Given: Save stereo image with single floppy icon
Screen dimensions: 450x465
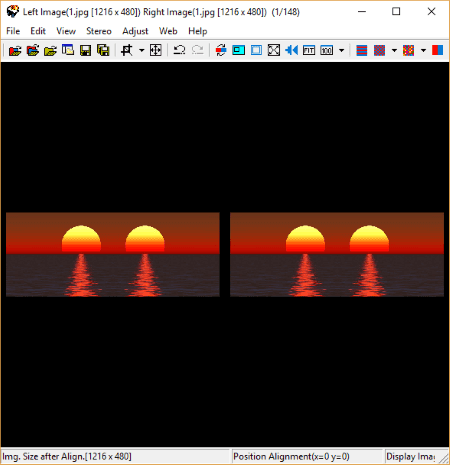Looking at the screenshot, I should [x=86, y=50].
